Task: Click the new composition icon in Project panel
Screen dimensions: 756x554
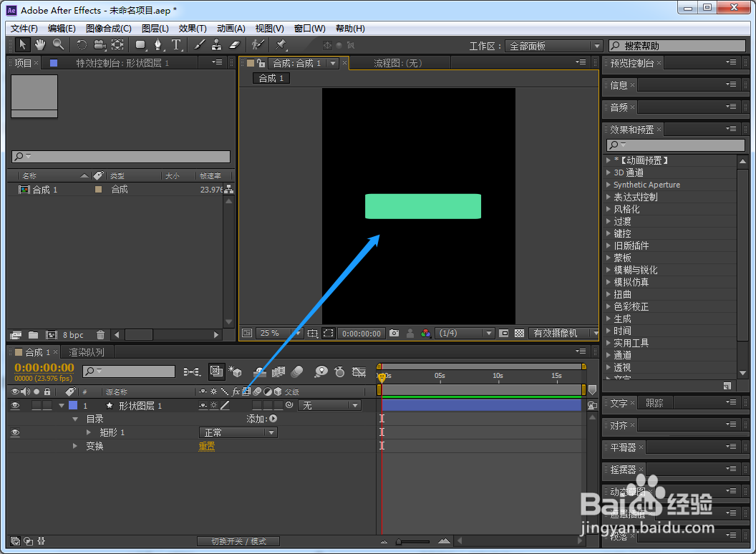Action: pos(51,334)
